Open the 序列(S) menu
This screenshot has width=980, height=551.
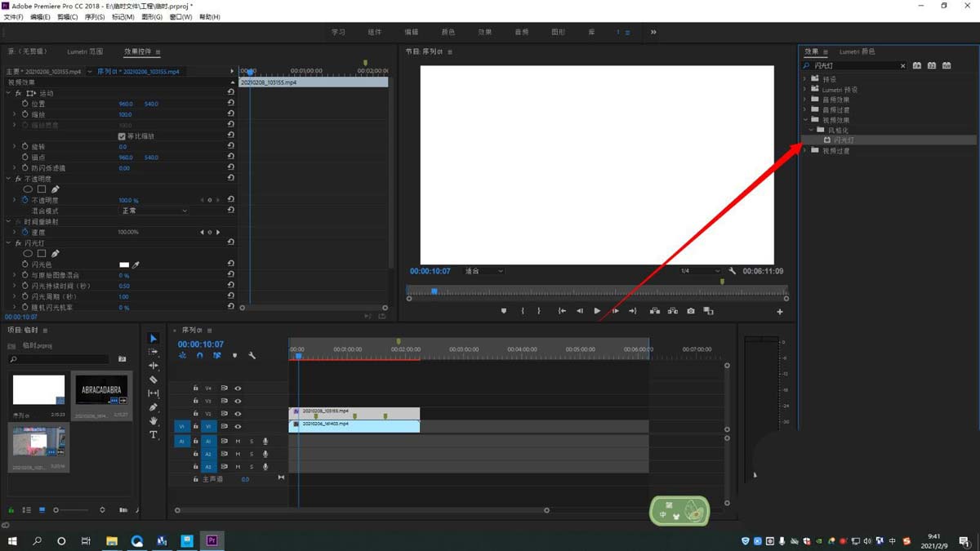pyautogui.click(x=95, y=17)
